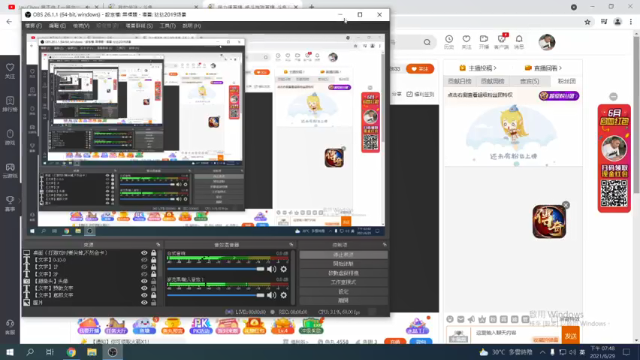The width and height of the screenshot is (640, 360).
Task: Click the OBS icon in the Windows taskbar
Action: [112, 352]
